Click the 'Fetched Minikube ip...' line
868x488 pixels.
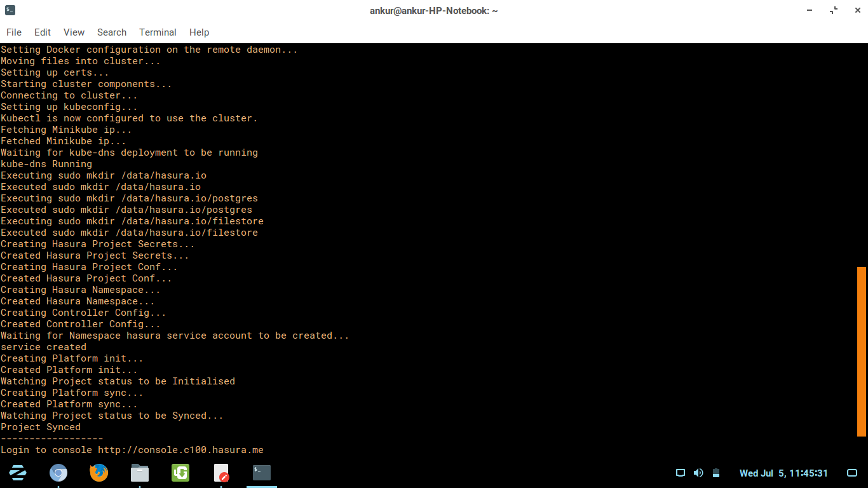(x=64, y=141)
